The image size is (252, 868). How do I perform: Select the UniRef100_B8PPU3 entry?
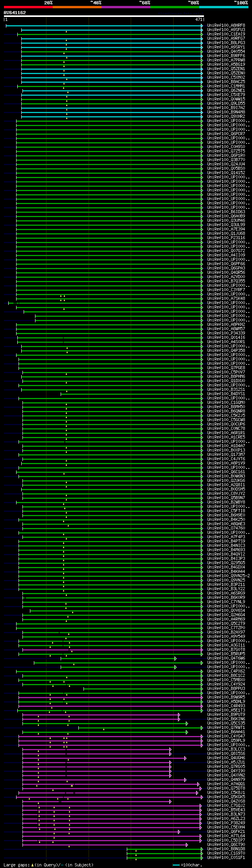tap(226, 689)
